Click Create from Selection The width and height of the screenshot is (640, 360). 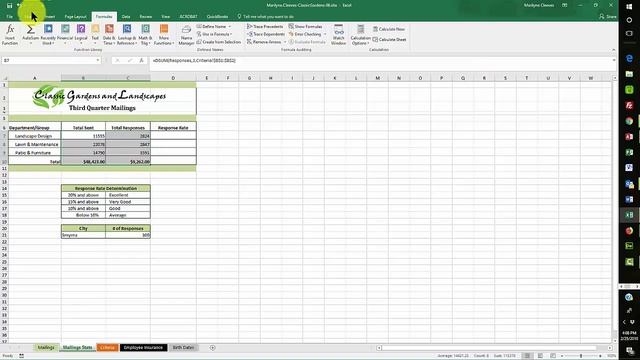pos(219,42)
